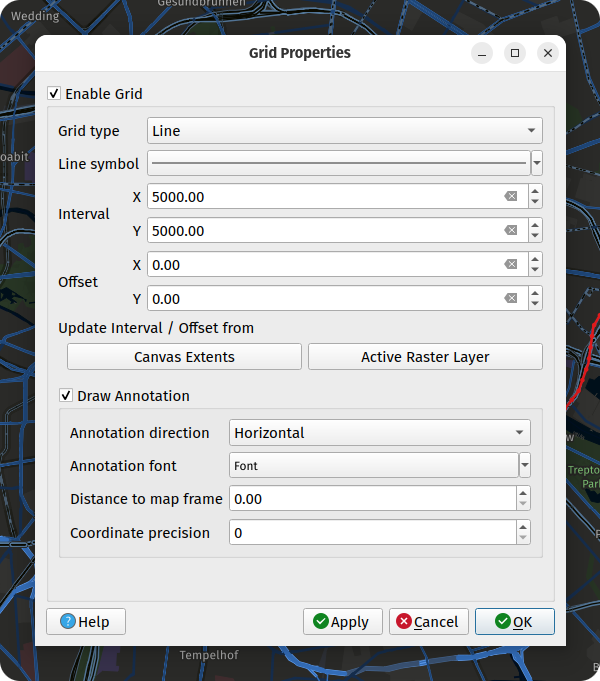Screen dimensions: 600x681
Task: Increase Interval X with up arrow
Action: [x=535, y=191]
